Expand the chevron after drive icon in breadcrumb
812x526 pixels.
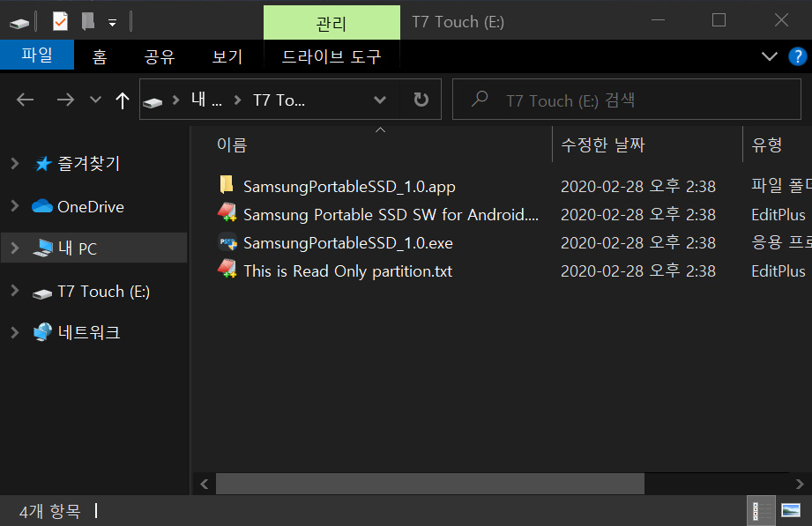tap(176, 100)
